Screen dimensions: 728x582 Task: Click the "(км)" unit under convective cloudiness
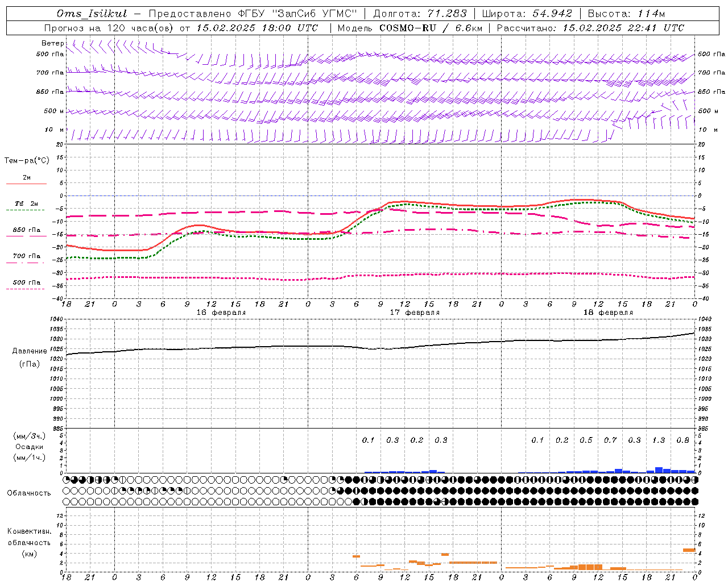tap(29, 554)
